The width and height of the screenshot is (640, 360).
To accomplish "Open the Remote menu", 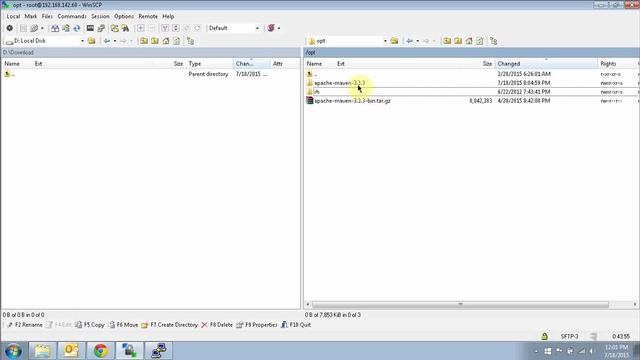I will [x=148, y=16].
